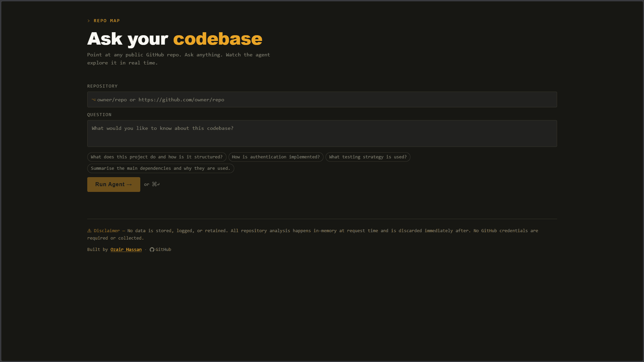Screen dimensions: 644x362
Task: Open the GitHub footer link text
Action: [163, 250]
